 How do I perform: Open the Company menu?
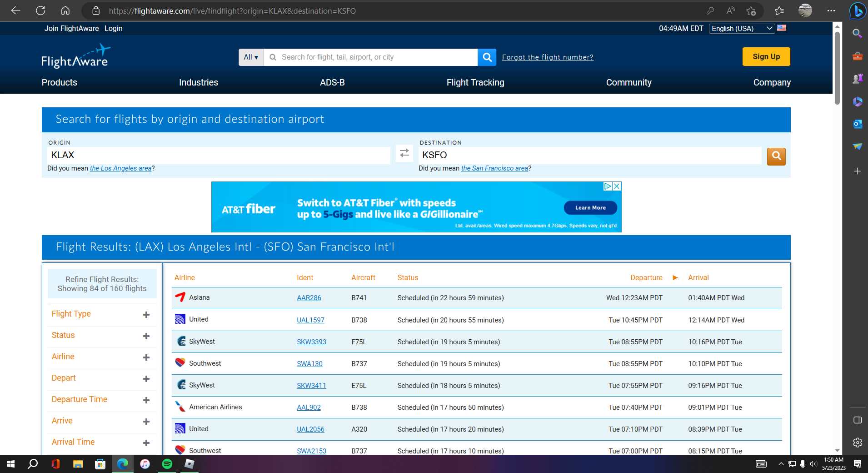(772, 82)
